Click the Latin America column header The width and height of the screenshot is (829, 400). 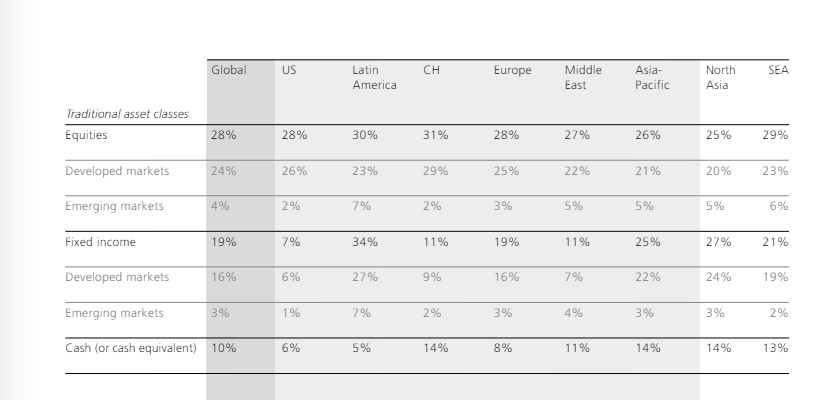(x=374, y=78)
